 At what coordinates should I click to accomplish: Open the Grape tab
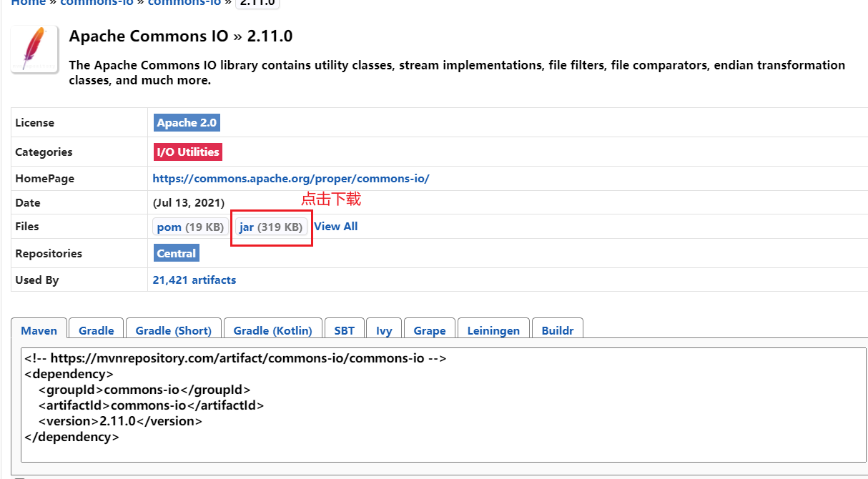click(x=430, y=330)
